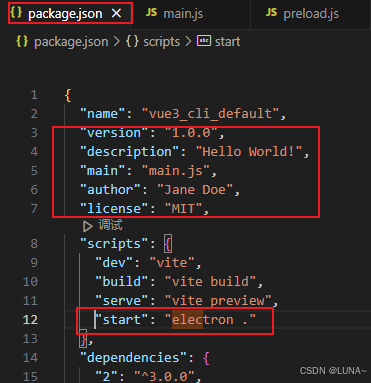Click the "MIT" value
Screen dimensions: 371x383
[x=184, y=209]
